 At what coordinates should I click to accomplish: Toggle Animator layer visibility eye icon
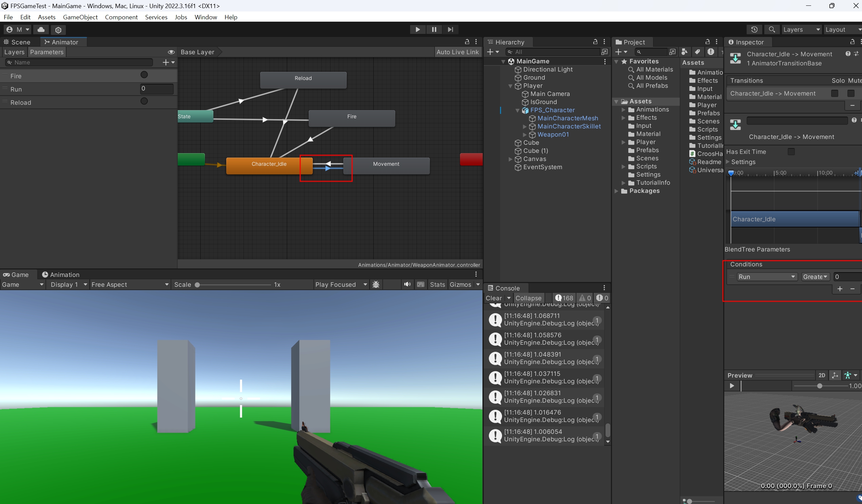[x=171, y=52]
